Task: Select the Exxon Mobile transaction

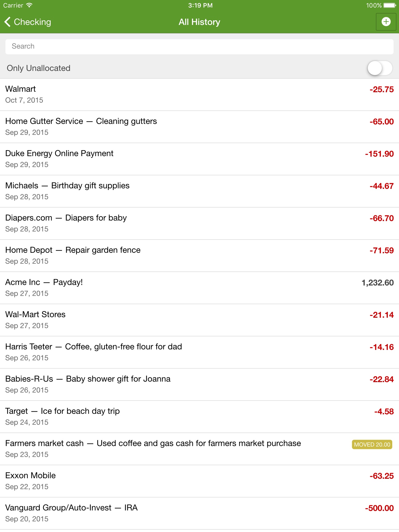Action: (x=199, y=481)
